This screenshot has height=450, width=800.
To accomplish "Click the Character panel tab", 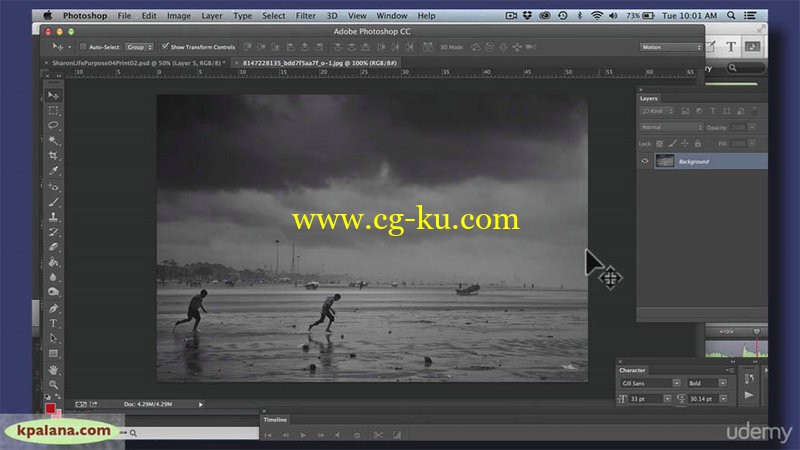I will pos(632,370).
